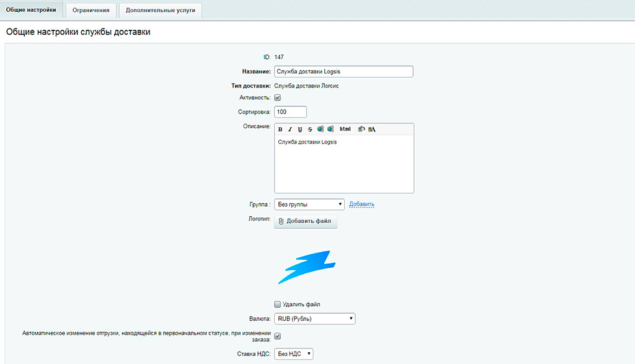Expand the Валюта currency dropdown
The height and width of the screenshot is (364, 635).
coord(314,319)
